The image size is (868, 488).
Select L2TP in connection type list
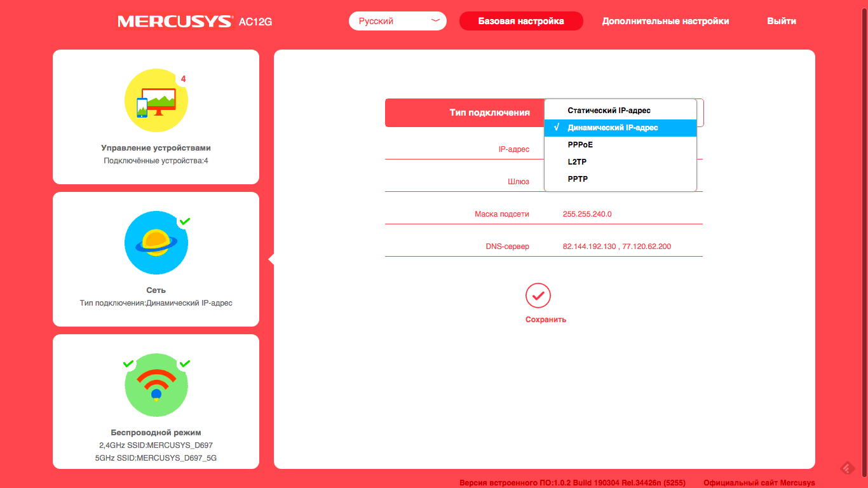coord(577,162)
